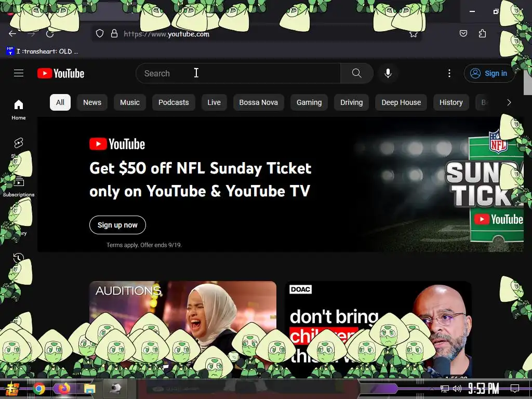Go back with browser back arrow

[12, 34]
